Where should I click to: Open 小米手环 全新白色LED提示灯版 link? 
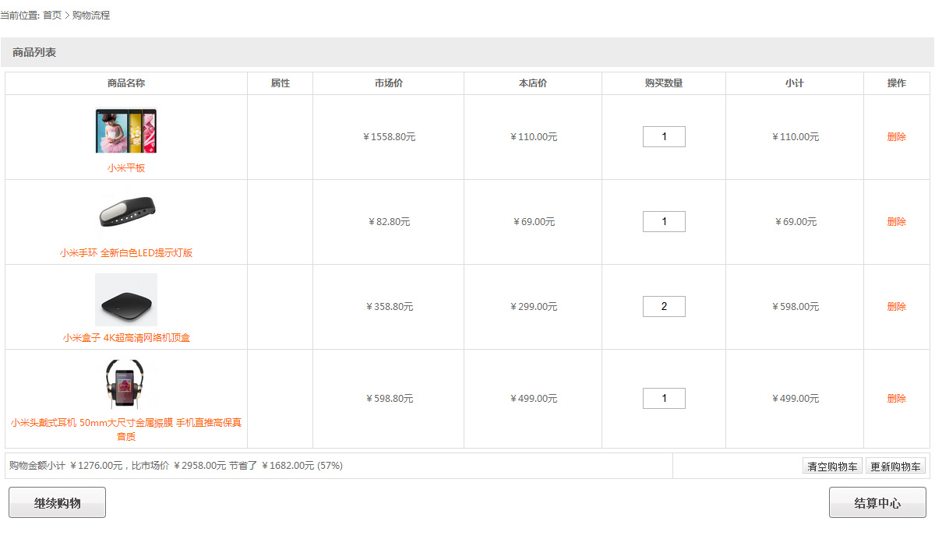pos(126,253)
